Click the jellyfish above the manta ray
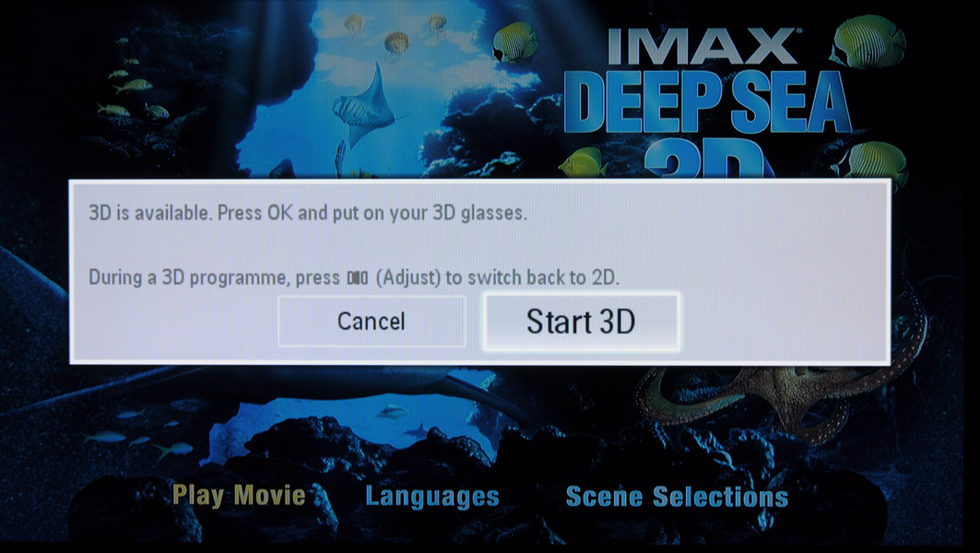Screen dimensions: 980x553 click(x=396, y=44)
